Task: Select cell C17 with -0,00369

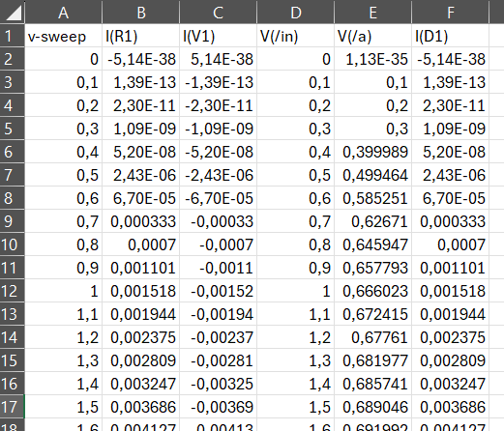Action: click(219, 407)
